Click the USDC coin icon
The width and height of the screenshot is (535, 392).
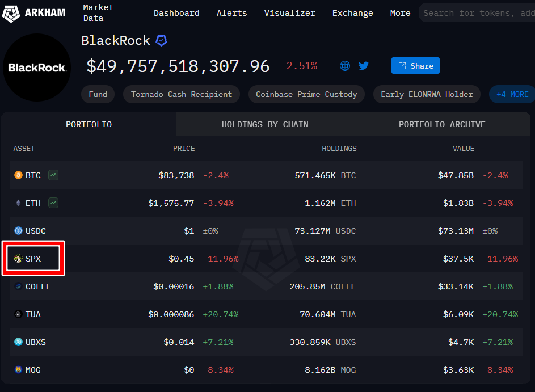(18, 231)
